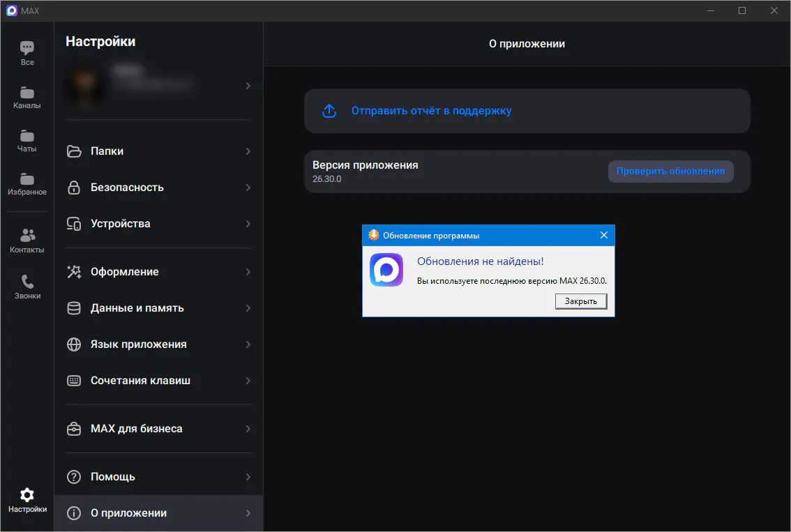Close the Обновление программы dialog with X
Image resolution: width=791 pixels, height=532 pixels.
click(x=604, y=235)
